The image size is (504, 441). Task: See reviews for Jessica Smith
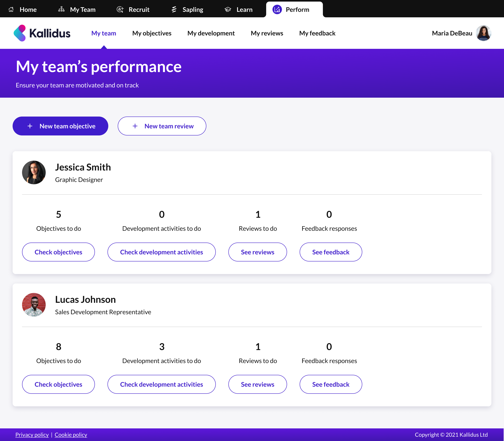258,252
